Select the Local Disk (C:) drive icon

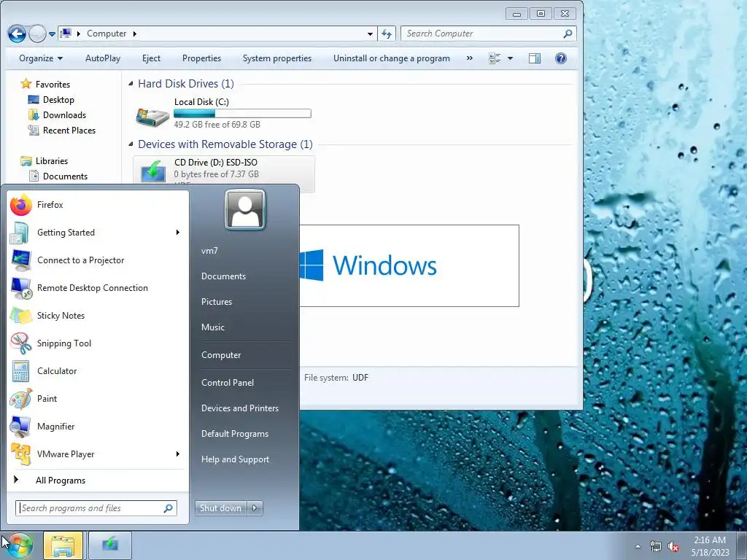[x=152, y=116]
